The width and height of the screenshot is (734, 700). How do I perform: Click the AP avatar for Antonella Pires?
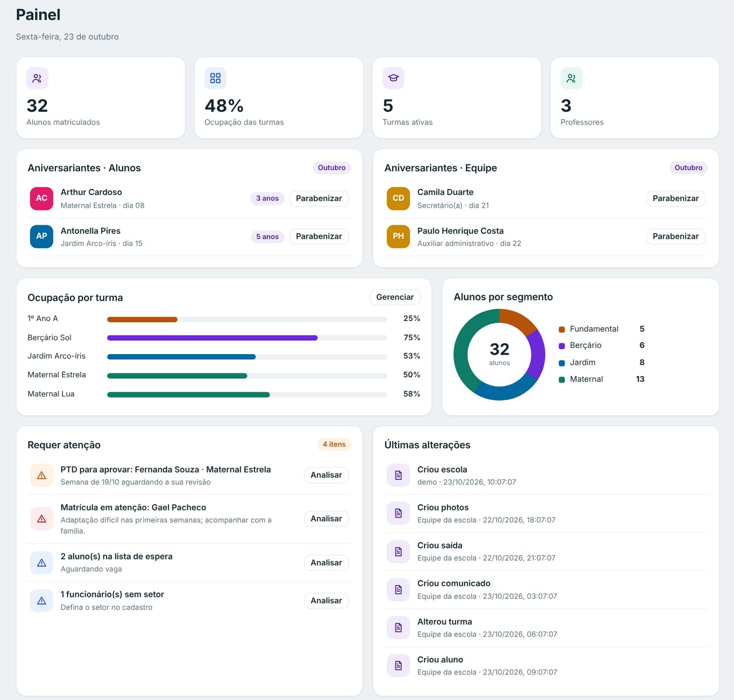tap(42, 236)
